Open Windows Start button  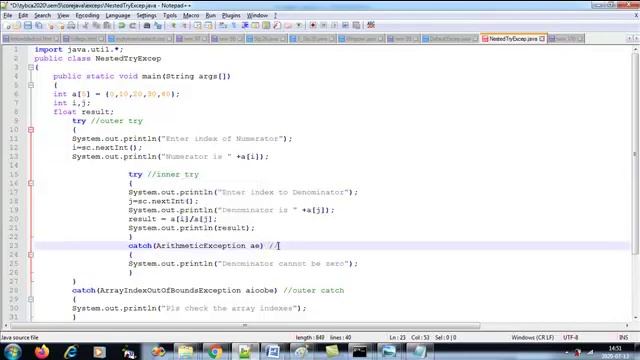coord(13,351)
